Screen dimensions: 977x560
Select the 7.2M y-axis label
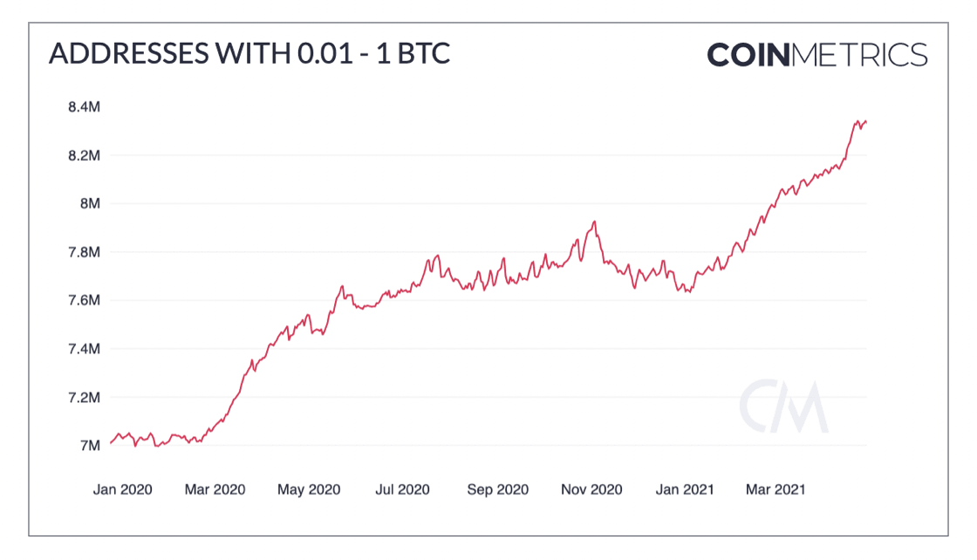click(x=85, y=397)
